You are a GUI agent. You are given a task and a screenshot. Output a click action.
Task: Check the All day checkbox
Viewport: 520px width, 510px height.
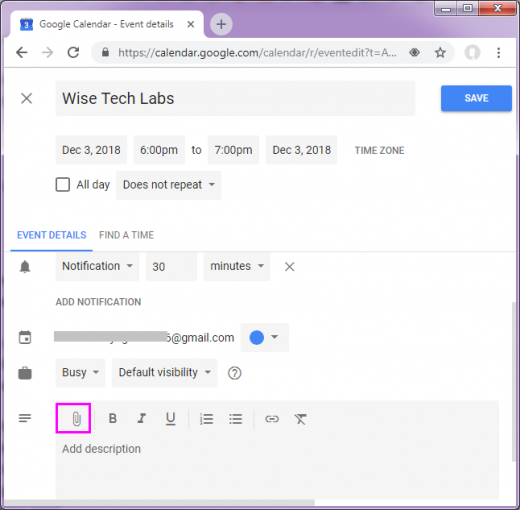(x=63, y=184)
